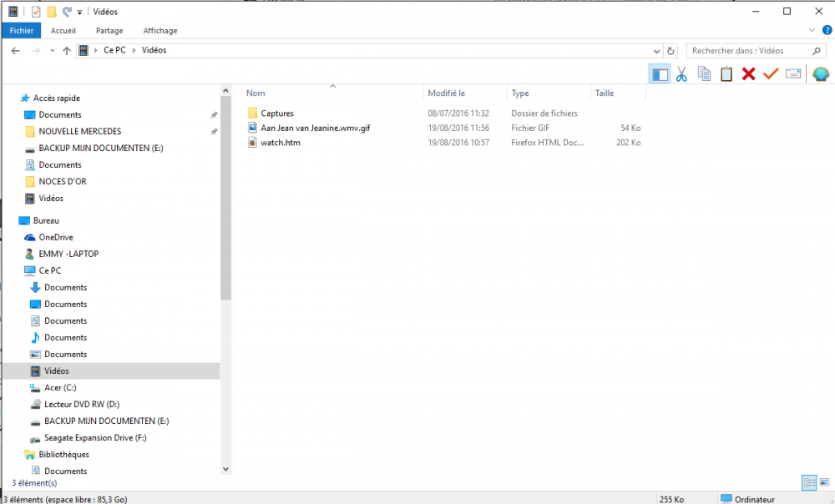Expand the ribbon with the chevron

pyautogui.click(x=812, y=30)
